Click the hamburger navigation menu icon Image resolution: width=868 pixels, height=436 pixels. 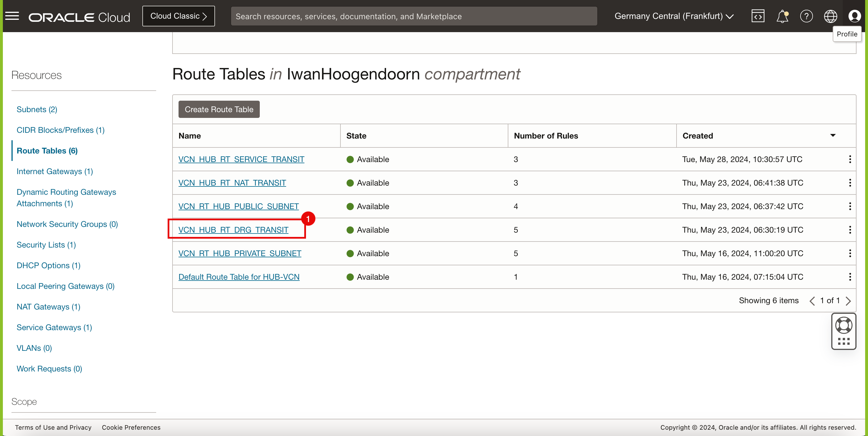[x=12, y=15]
